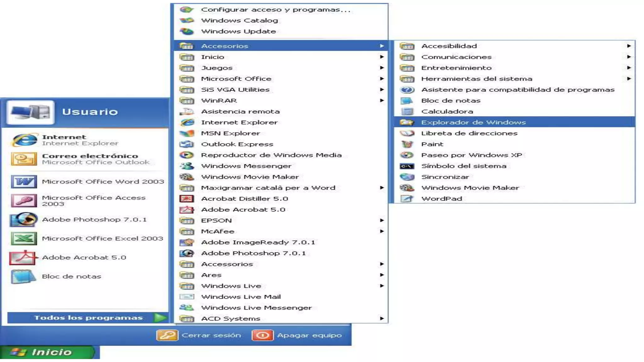Select WordPad from the Accesorios menu
The height and width of the screenshot is (362, 644).
point(441,199)
